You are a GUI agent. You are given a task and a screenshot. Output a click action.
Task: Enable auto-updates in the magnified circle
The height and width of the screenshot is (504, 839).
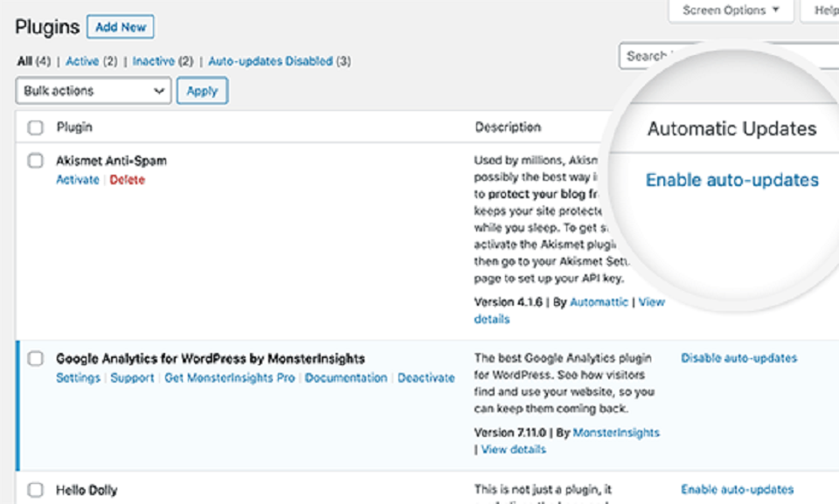(732, 180)
